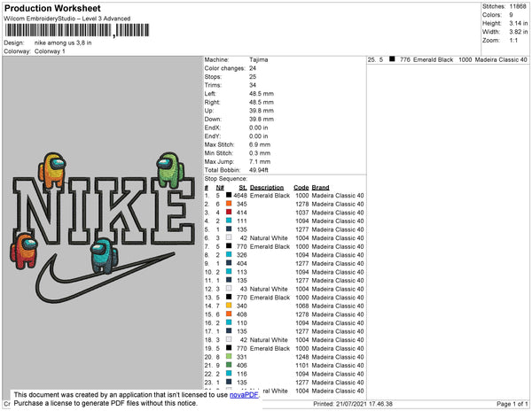532x411 pixels.
Task: Select the teal crewmate on the swoosh
Action: click(104, 256)
